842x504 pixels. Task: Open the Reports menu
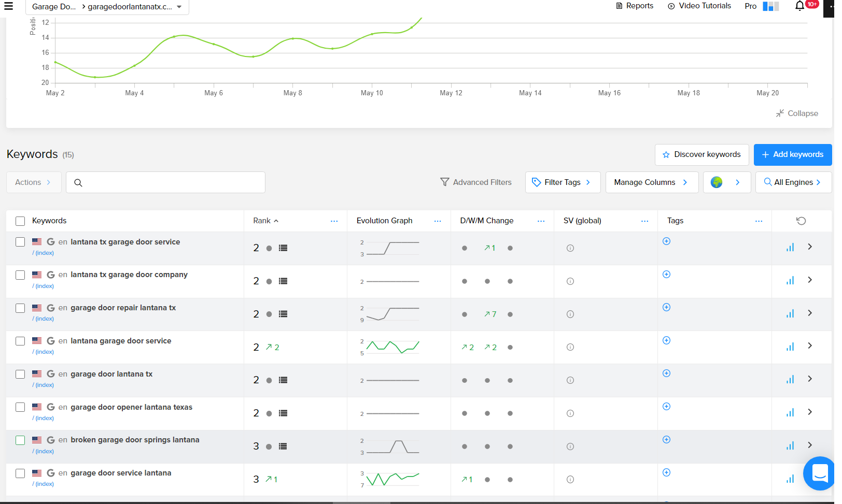tap(635, 6)
